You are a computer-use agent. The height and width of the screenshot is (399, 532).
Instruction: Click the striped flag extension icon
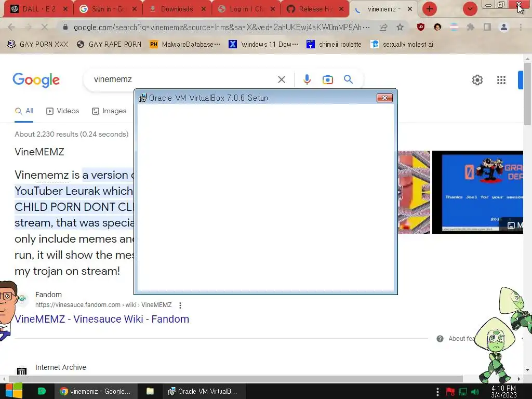pos(454,27)
